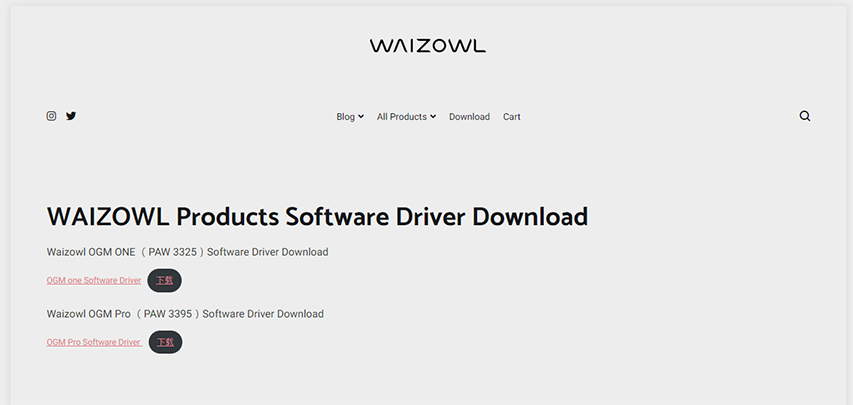Open the Instagram social icon
The height and width of the screenshot is (405, 853).
(51, 116)
